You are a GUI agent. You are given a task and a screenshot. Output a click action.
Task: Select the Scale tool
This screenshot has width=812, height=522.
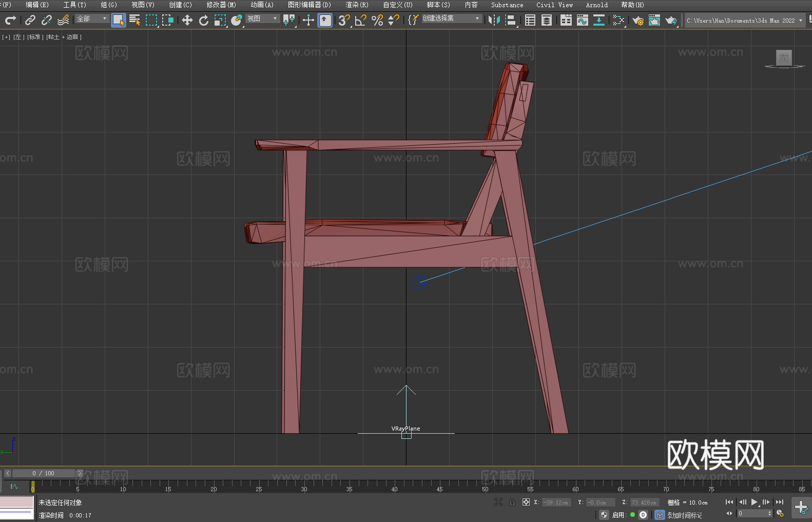click(x=220, y=20)
